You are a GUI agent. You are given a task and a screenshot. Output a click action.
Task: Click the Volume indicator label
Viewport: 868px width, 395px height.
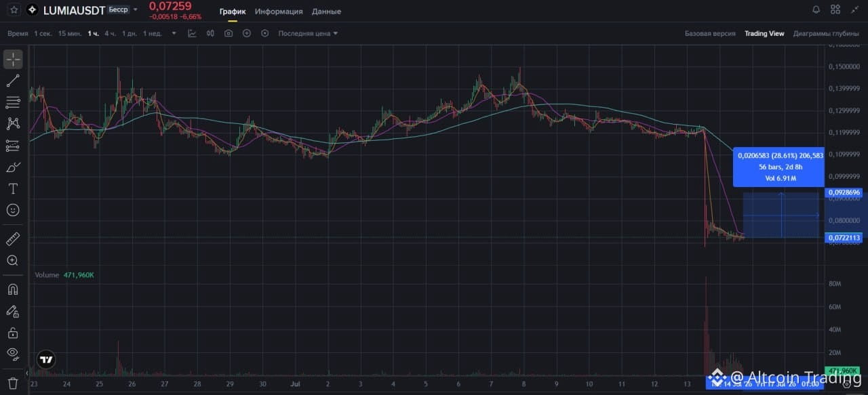47,276
